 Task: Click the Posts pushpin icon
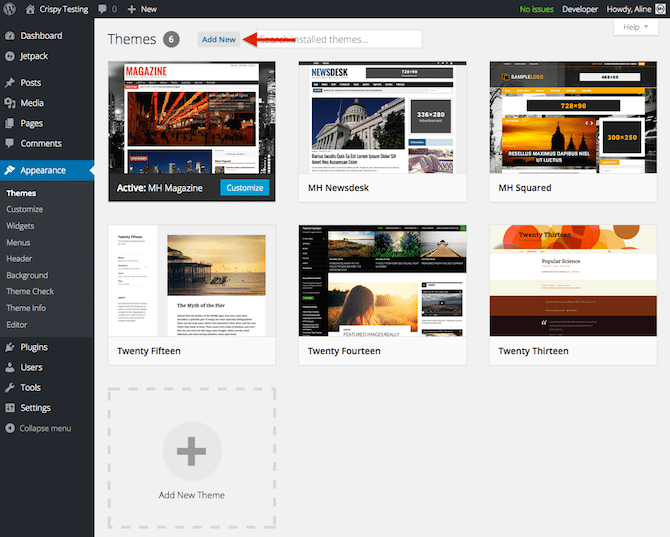coord(10,82)
